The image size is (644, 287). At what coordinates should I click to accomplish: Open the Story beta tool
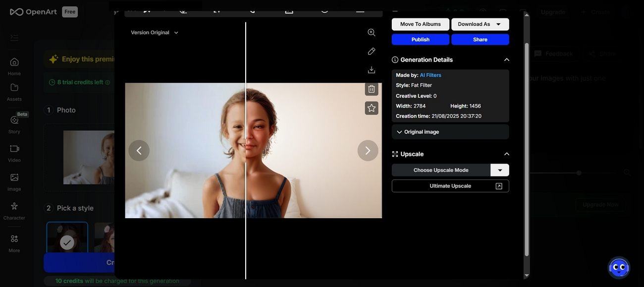click(x=14, y=124)
